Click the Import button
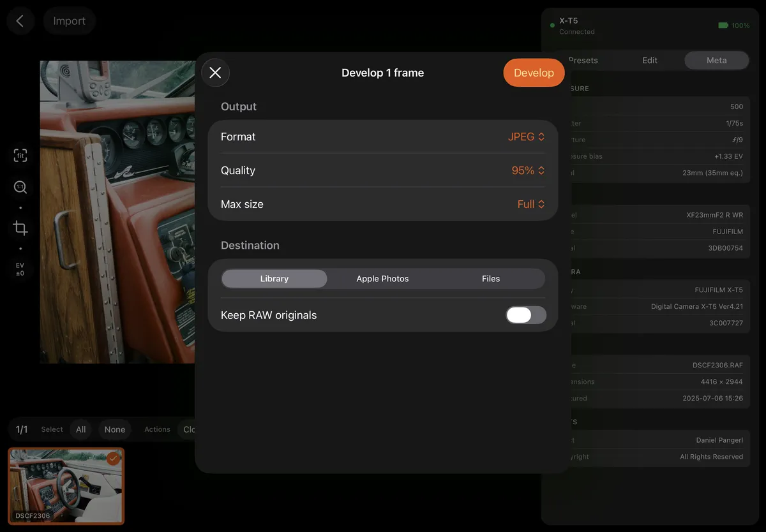Viewport: 766px width, 532px height. point(69,21)
